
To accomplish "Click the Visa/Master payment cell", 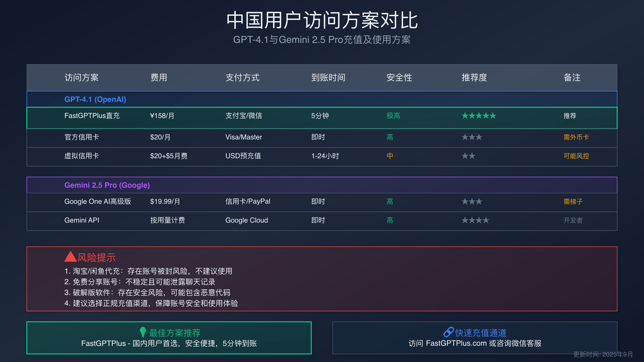I will (244, 137).
